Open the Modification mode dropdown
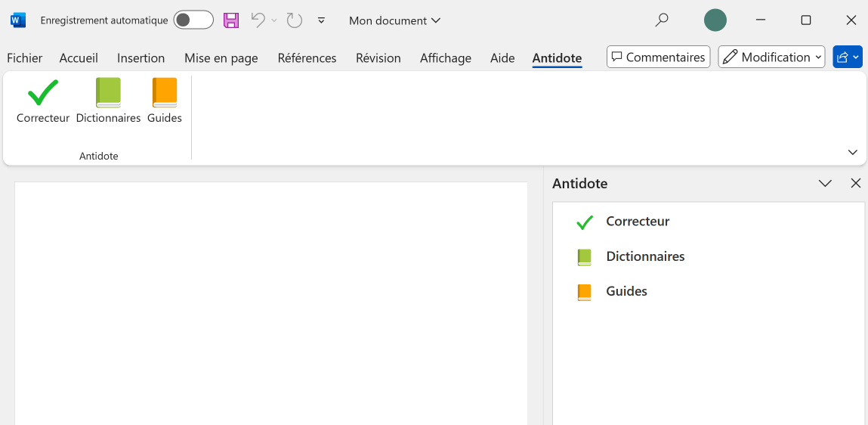868x425 pixels. [771, 57]
